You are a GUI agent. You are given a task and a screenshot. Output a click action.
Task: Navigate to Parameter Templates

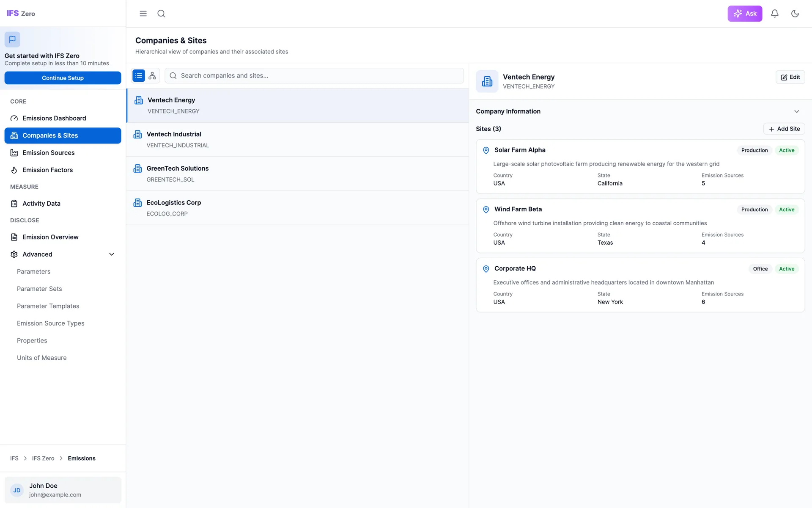pos(48,306)
